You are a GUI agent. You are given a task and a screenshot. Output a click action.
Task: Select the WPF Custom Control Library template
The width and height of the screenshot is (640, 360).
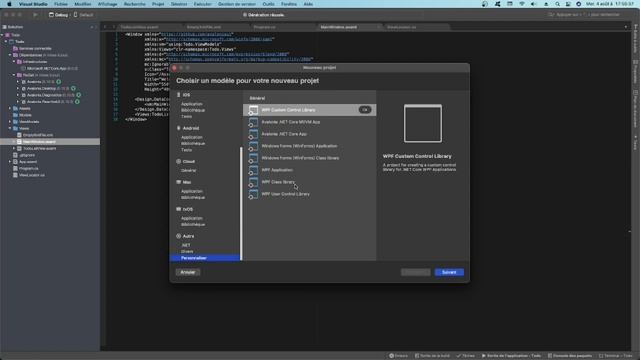309,110
